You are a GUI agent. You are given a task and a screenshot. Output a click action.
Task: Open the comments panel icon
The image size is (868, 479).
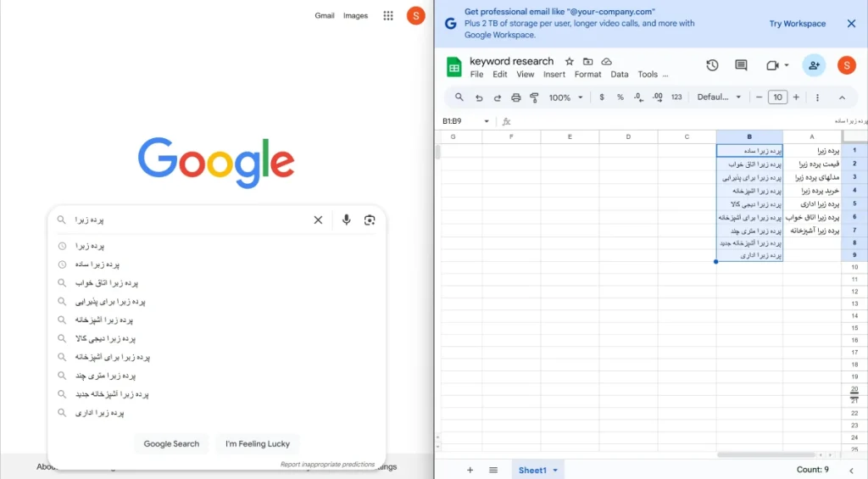click(741, 65)
